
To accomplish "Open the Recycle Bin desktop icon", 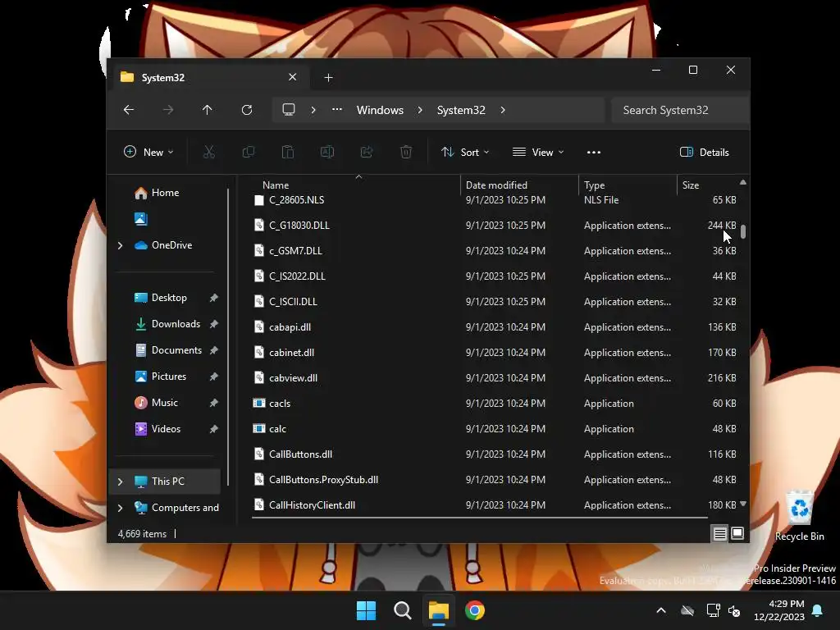I will (799, 517).
